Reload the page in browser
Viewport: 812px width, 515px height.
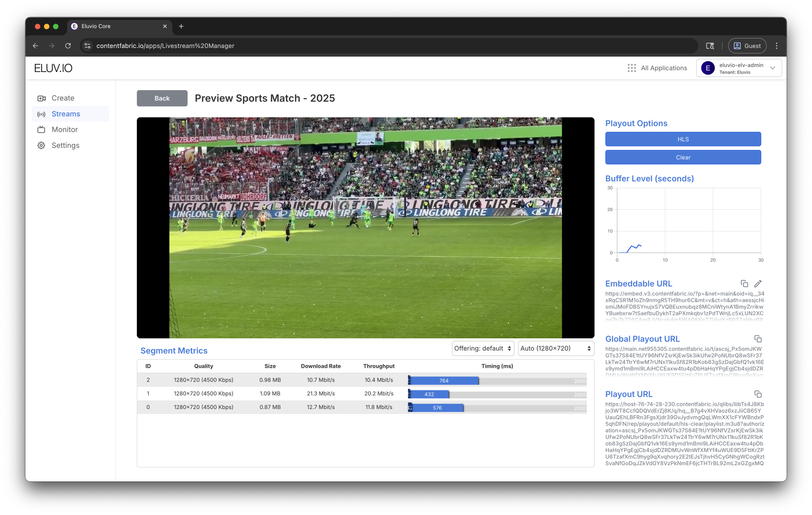pos(68,46)
